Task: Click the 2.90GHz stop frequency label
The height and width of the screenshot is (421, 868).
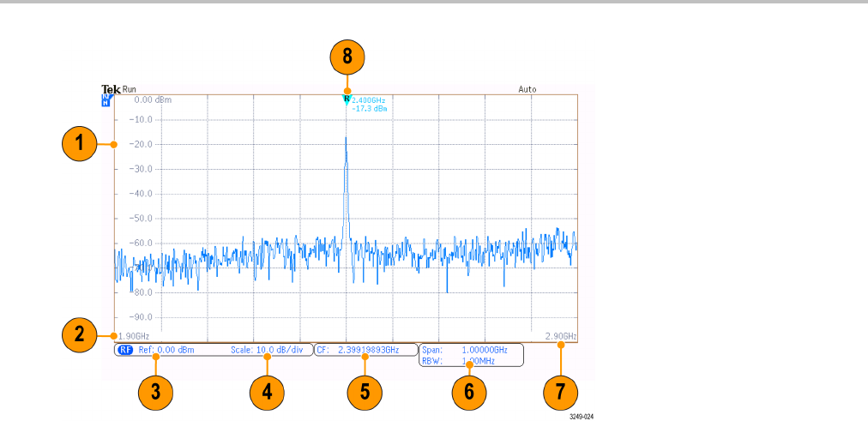Action: tap(561, 336)
